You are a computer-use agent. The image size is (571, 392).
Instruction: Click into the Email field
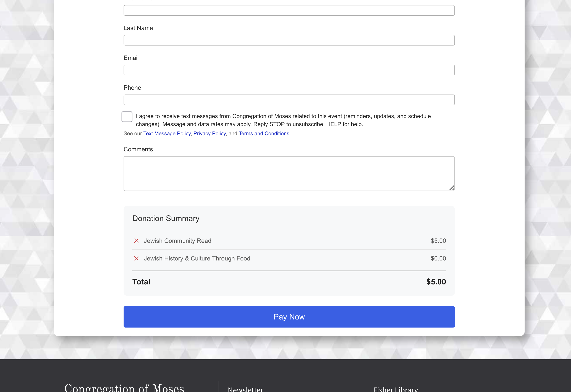tap(289, 70)
